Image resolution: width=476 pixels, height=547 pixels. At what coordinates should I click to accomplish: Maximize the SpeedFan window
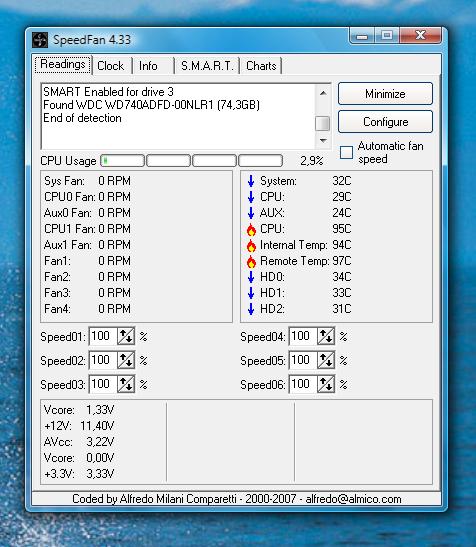(387, 35)
